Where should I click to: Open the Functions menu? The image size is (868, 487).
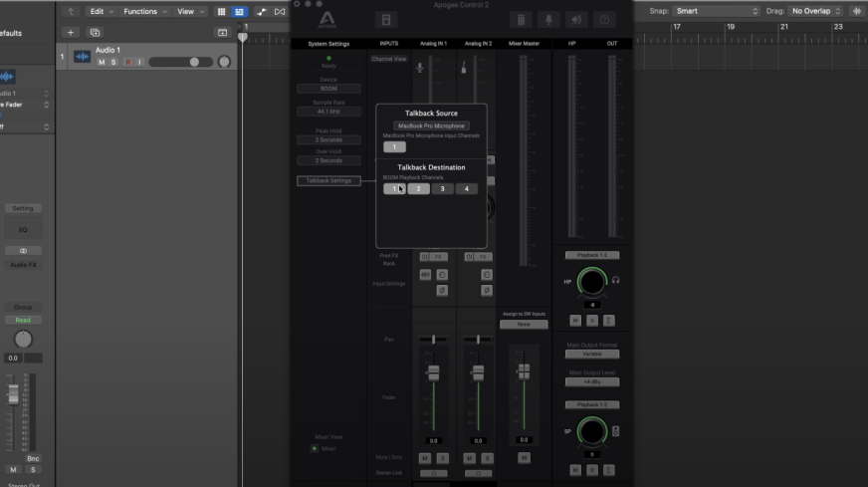tap(145, 12)
